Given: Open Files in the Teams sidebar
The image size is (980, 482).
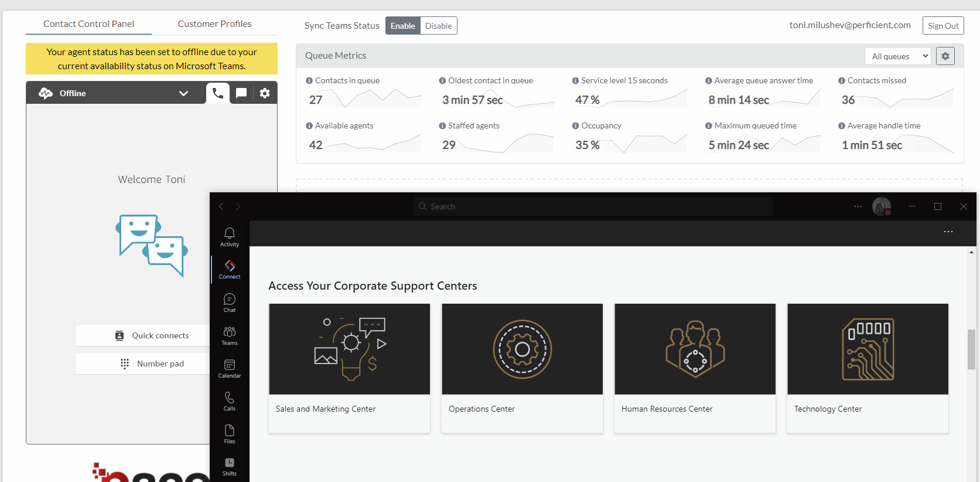Looking at the screenshot, I should (230, 434).
